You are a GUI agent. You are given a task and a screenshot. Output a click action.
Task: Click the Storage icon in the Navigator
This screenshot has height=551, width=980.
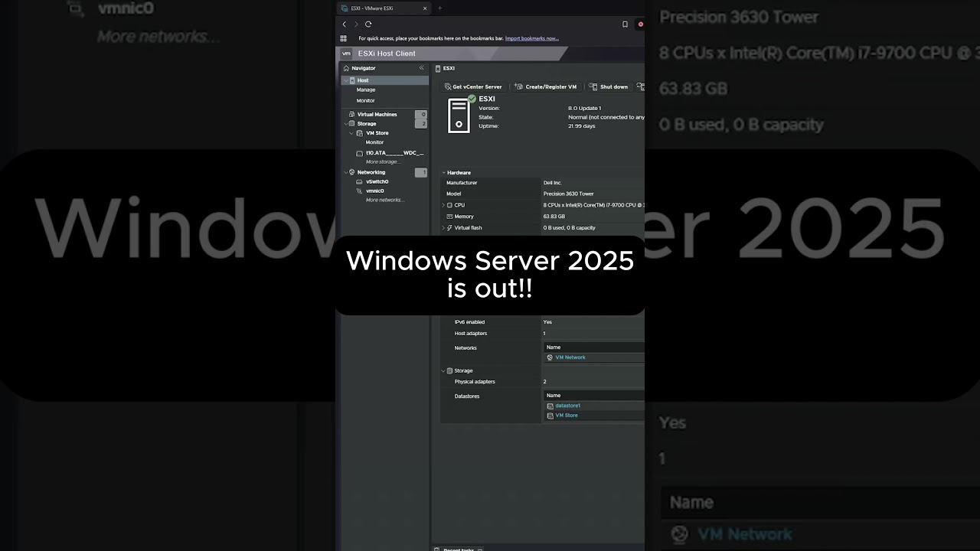(x=352, y=123)
